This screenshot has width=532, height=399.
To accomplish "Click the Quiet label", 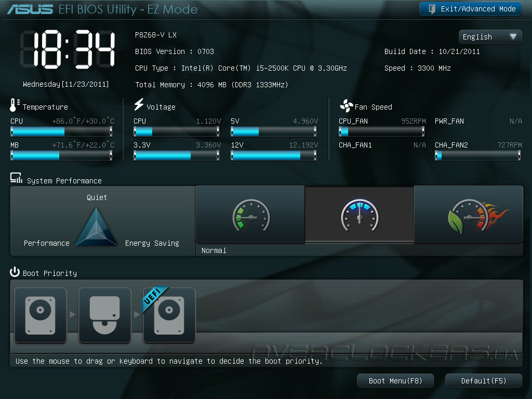I will pos(97,197).
